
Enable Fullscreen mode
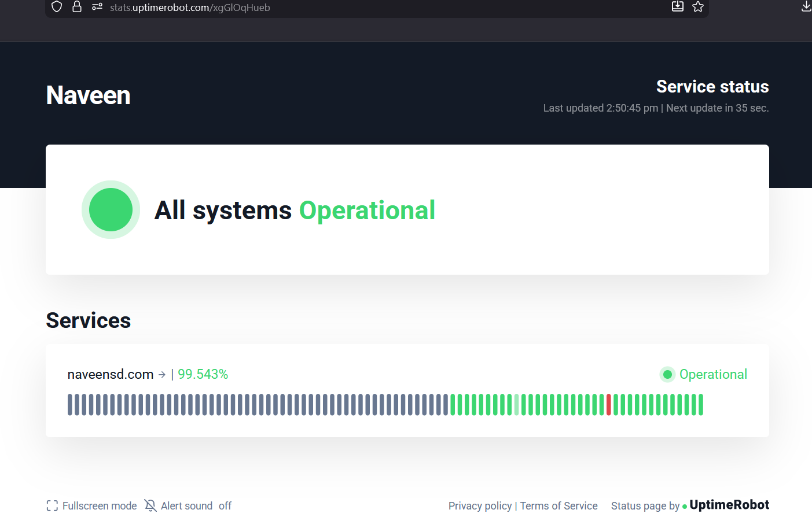tap(100, 506)
